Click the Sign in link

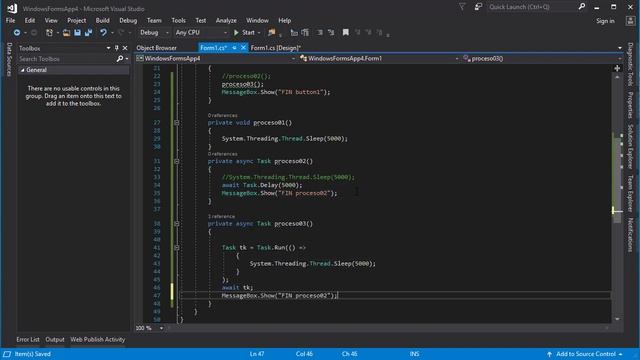click(x=605, y=21)
